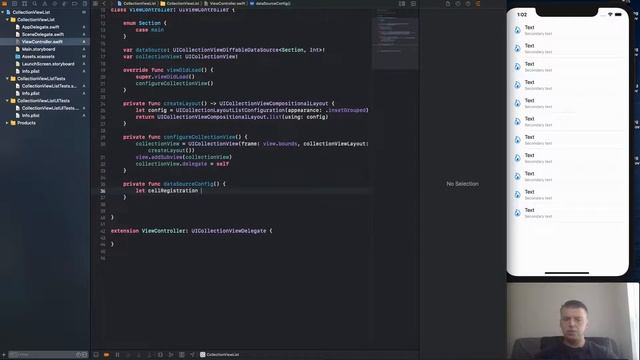Image resolution: width=640 pixels, height=360 pixels.
Task: Collapse the CollectionViewListUITests group
Action: (7, 100)
